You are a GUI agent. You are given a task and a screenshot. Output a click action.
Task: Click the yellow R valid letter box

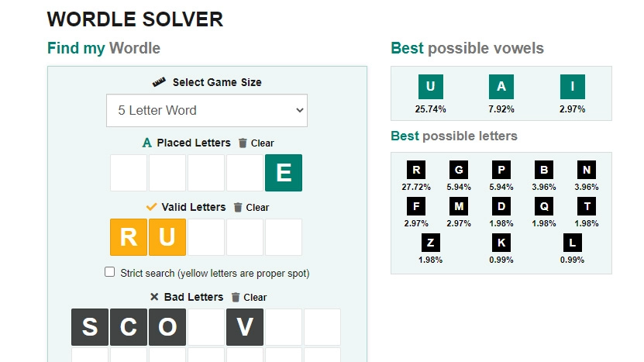(129, 237)
